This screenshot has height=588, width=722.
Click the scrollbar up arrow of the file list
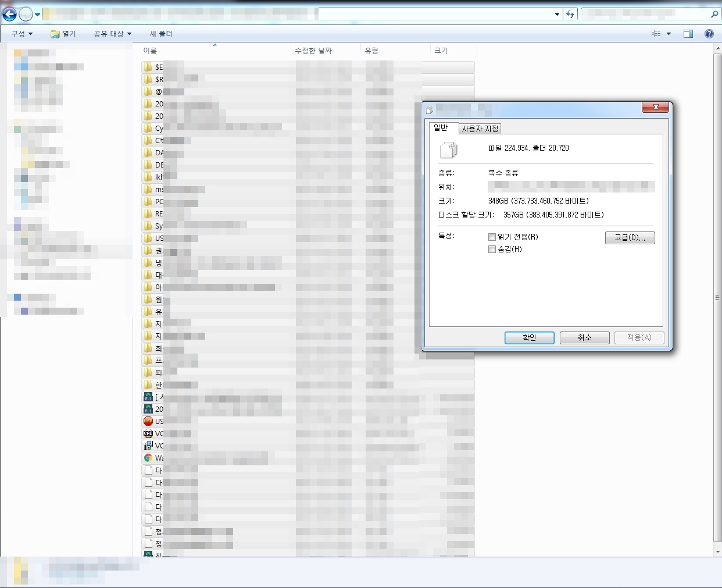[x=717, y=49]
